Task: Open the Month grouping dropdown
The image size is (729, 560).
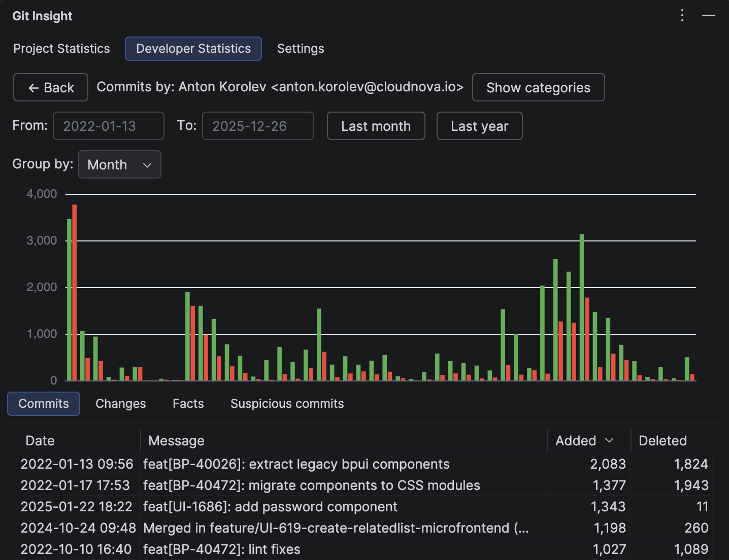Action: click(x=120, y=164)
